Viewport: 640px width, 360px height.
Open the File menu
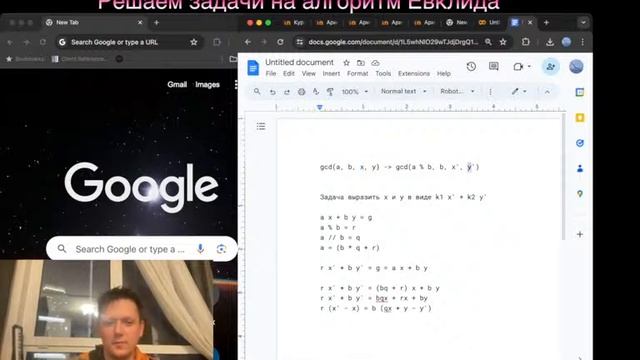pos(271,73)
